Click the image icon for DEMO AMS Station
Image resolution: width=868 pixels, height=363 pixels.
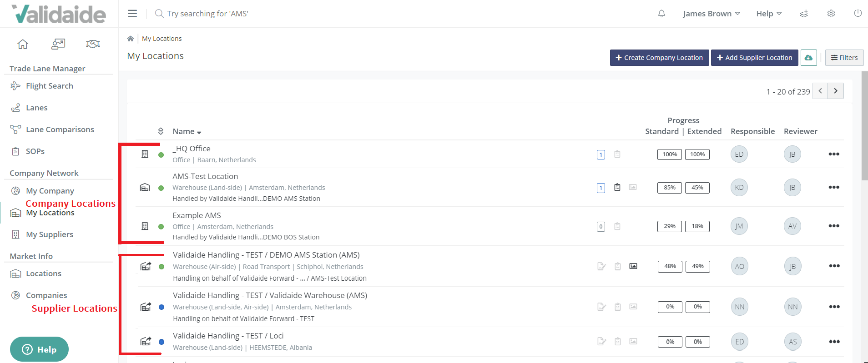click(633, 266)
